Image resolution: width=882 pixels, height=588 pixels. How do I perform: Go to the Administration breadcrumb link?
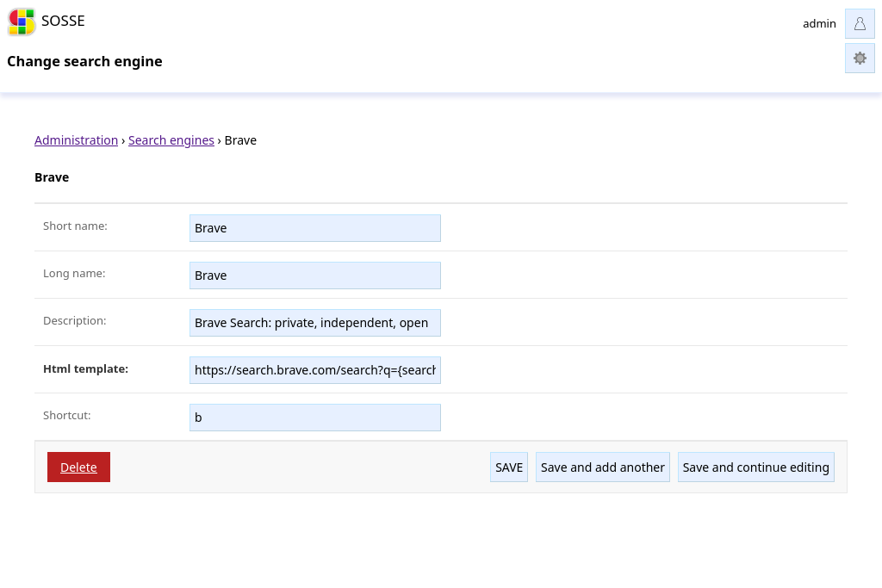76,140
